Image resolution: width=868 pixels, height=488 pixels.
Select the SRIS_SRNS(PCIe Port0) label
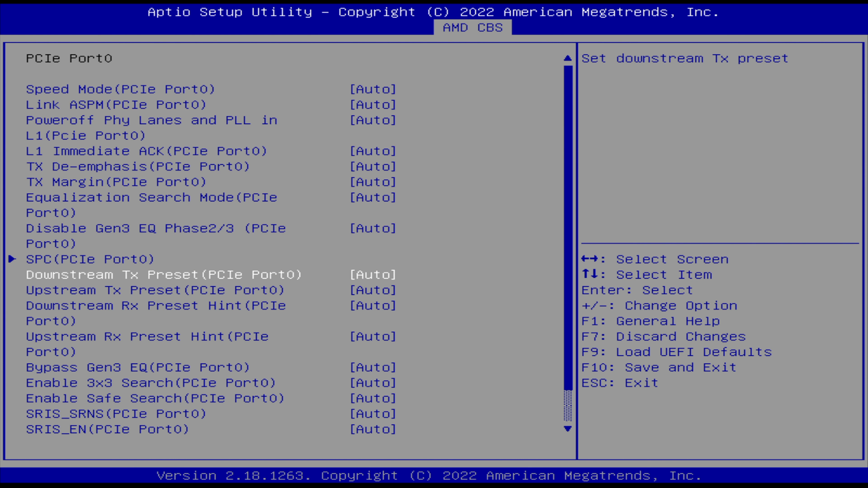click(x=116, y=414)
